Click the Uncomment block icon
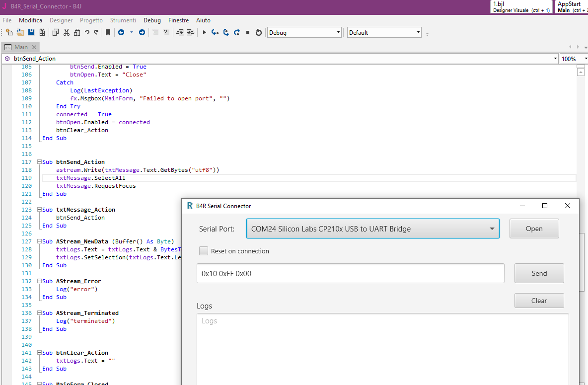The image size is (588, 385). (x=166, y=33)
